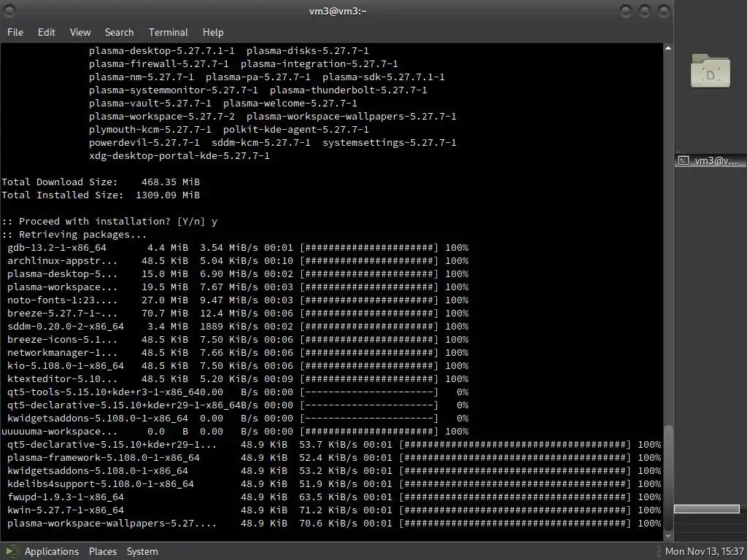Click the 'plasma-firewall-5.27.7-1' text
This screenshot has height=560, width=747.
(158, 64)
